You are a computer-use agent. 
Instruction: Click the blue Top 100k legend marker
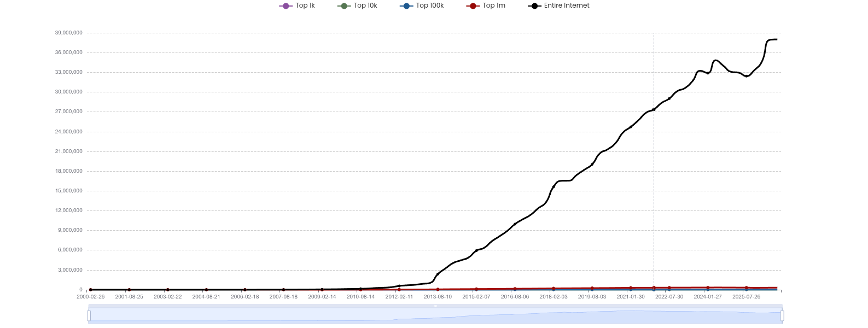[x=406, y=6]
